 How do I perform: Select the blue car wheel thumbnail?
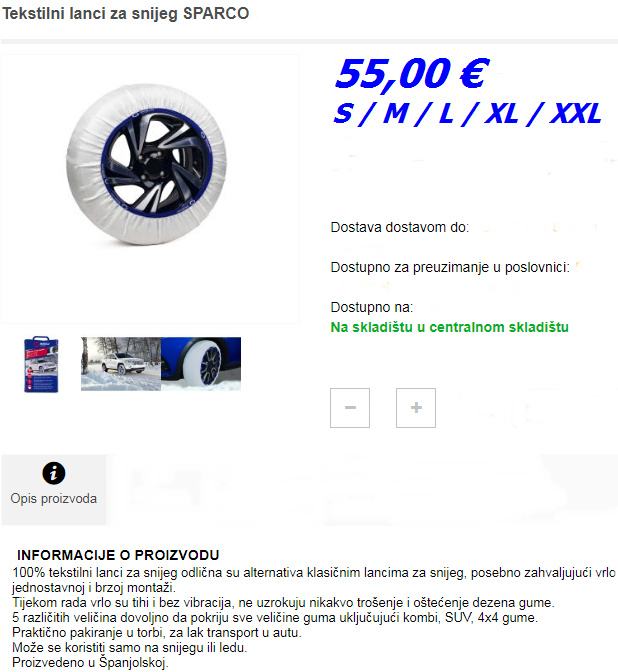201,364
